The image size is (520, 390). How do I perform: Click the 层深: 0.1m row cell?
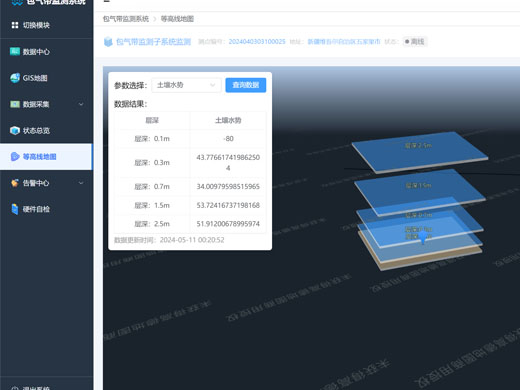pos(152,139)
